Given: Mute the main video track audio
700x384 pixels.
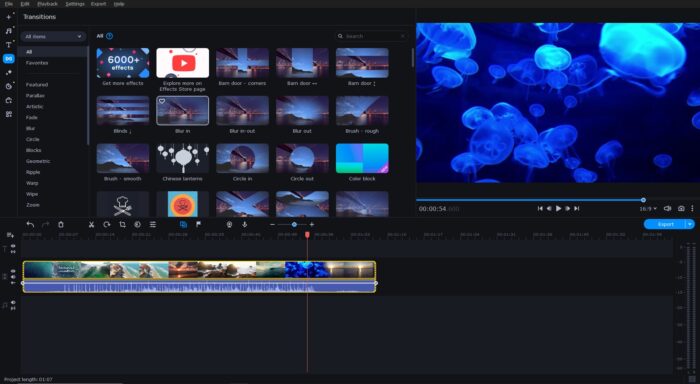Looking at the screenshot, I should click(13, 277).
